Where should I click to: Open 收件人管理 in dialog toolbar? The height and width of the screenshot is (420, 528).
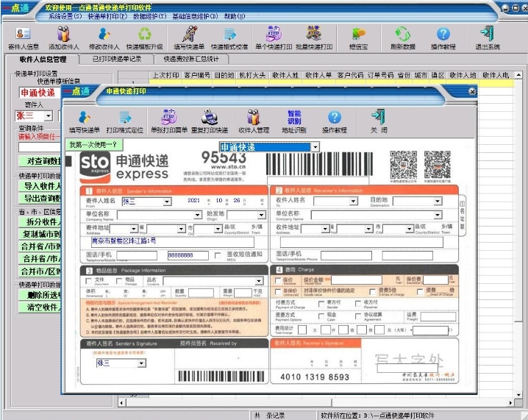pyautogui.click(x=254, y=121)
